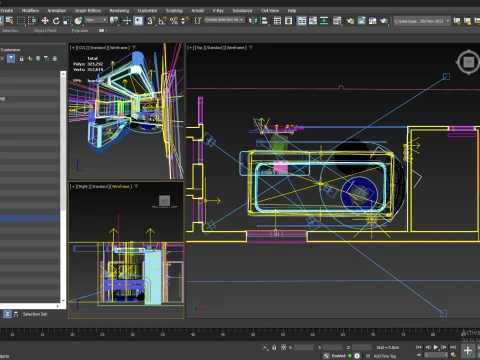The image size is (480, 360).
Task: Choose Rectangular Selection Region tool
Action: click(21, 21)
